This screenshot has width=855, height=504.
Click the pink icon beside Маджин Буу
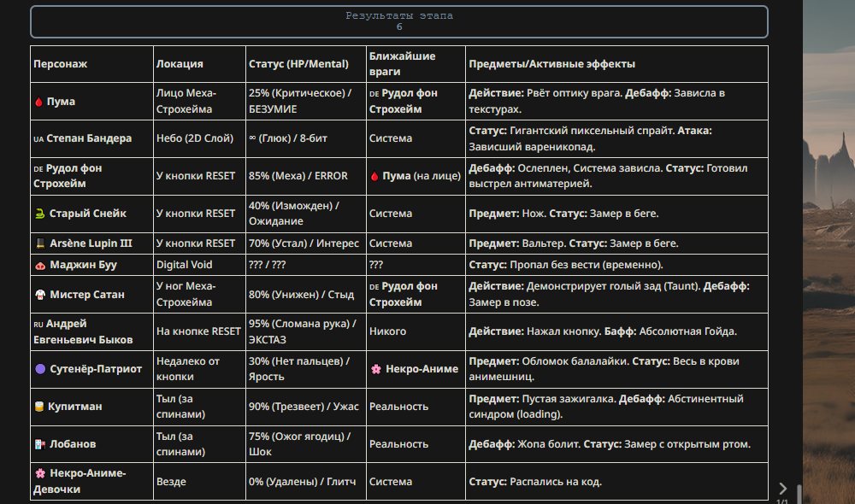pos(40,266)
